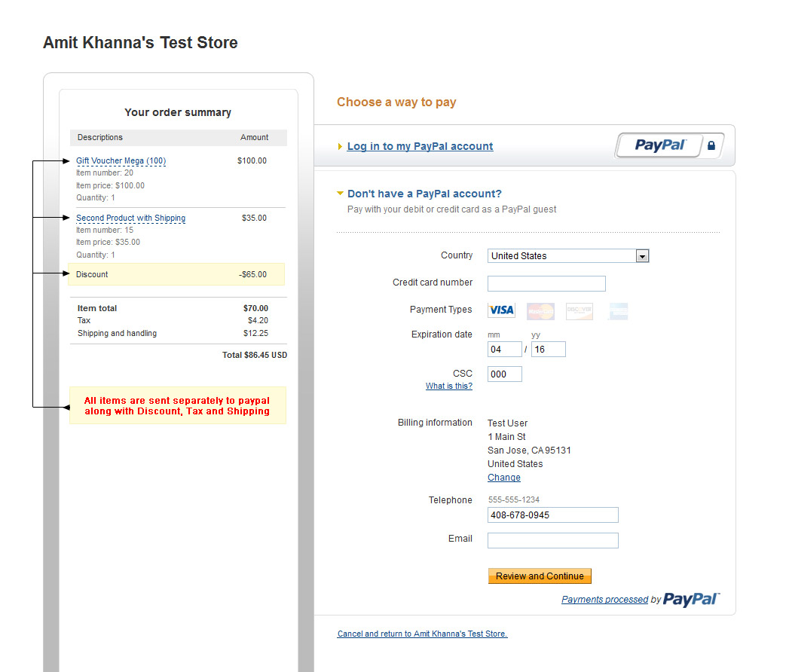Click the Payments processed link

[x=604, y=600]
